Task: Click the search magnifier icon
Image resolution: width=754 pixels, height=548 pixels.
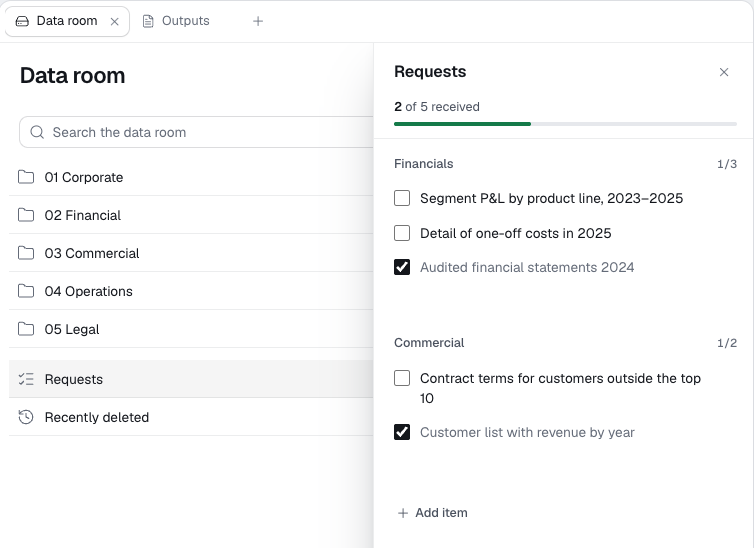Action: 37,132
